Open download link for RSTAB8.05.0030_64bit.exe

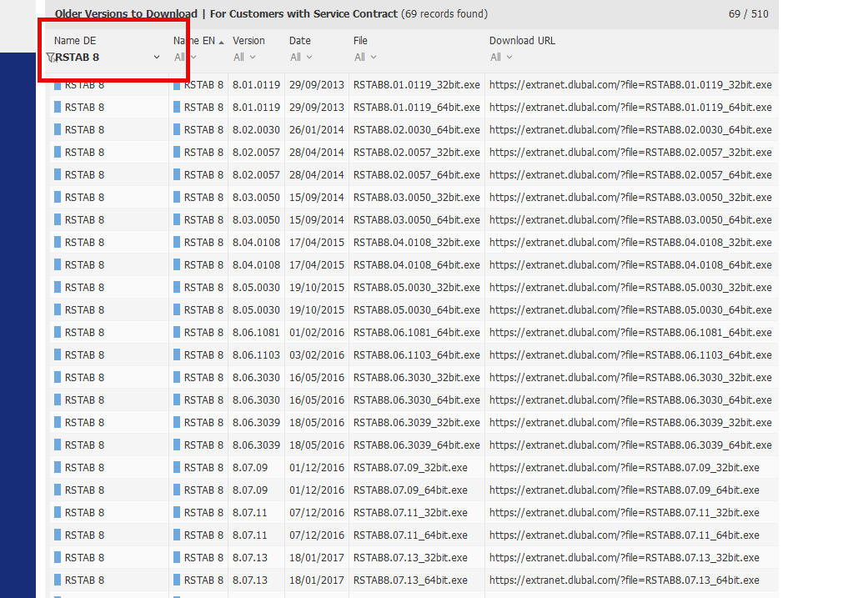tap(630, 310)
